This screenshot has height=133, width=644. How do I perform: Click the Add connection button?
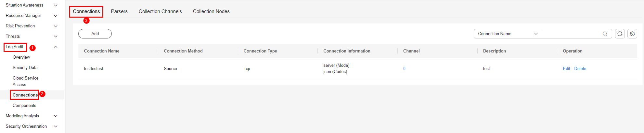click(95, 34)
